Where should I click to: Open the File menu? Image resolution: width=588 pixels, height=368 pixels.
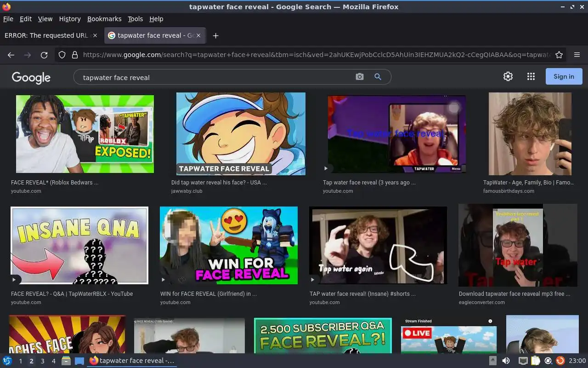tap(8, 19)
